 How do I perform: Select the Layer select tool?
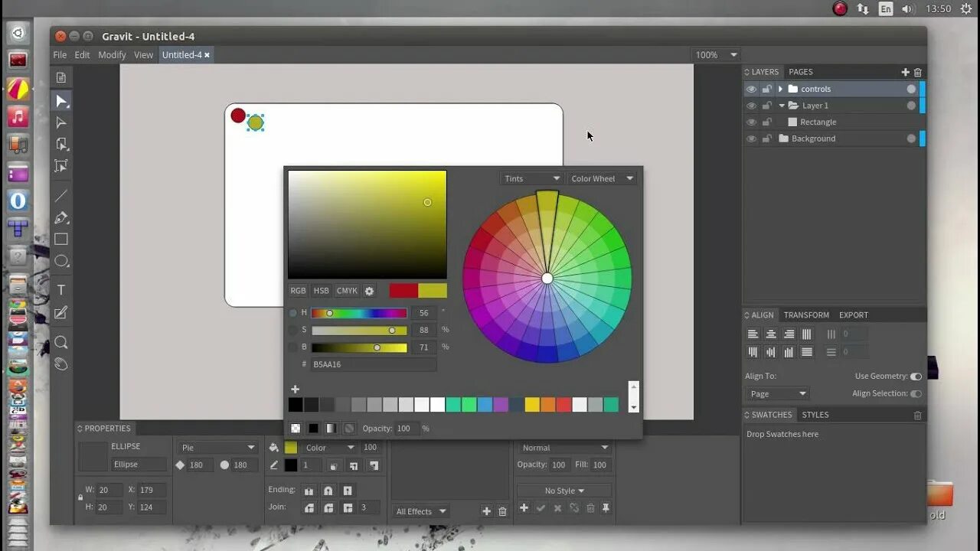point(61,144)
